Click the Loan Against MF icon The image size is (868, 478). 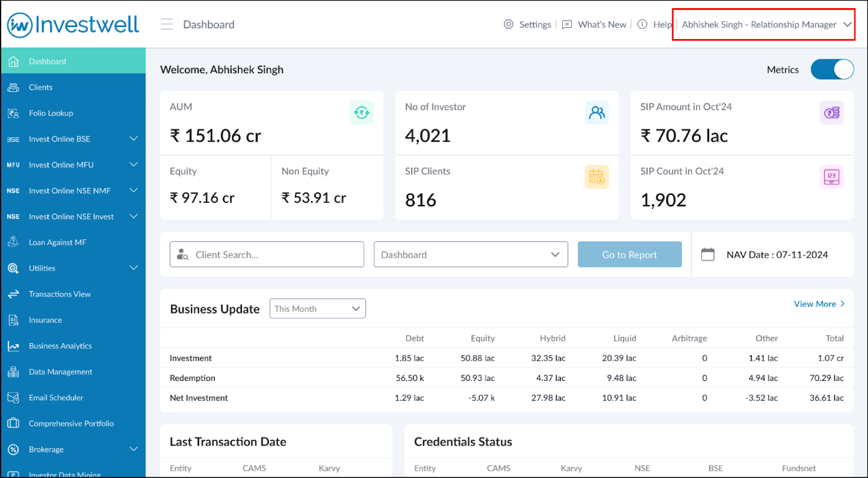tap(14, 243)
